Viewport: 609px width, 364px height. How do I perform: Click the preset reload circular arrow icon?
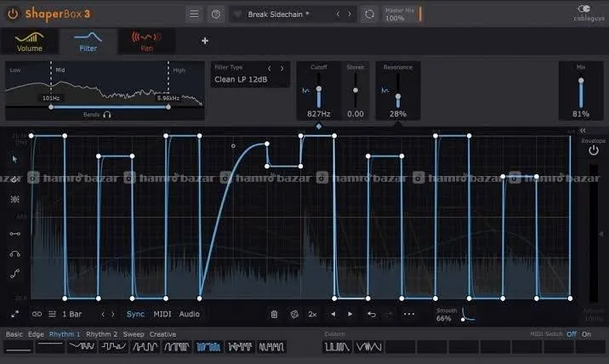coord(369,14)
